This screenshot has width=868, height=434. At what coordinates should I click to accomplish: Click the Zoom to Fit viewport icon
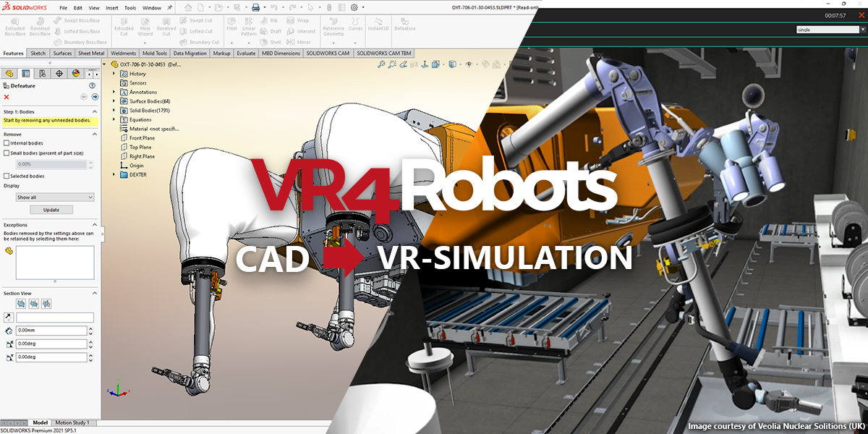(x=381, y=64)
